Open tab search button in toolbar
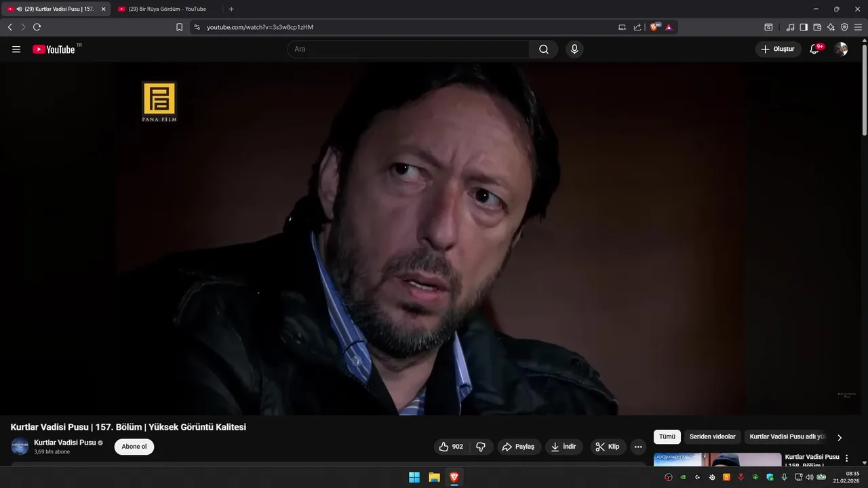Viewport: 868px width, 488px height. point(768,27)
